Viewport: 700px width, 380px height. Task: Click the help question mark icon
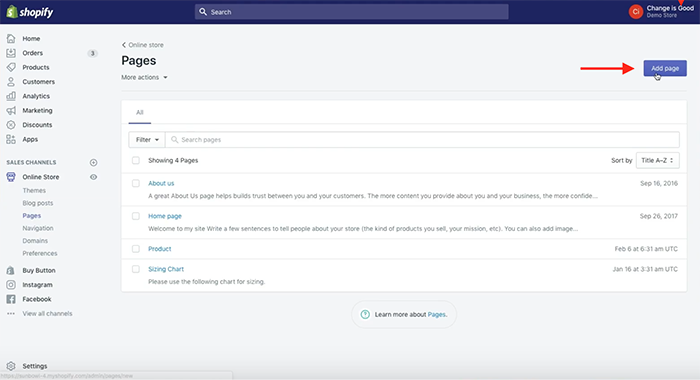click(x=365, y=314)
